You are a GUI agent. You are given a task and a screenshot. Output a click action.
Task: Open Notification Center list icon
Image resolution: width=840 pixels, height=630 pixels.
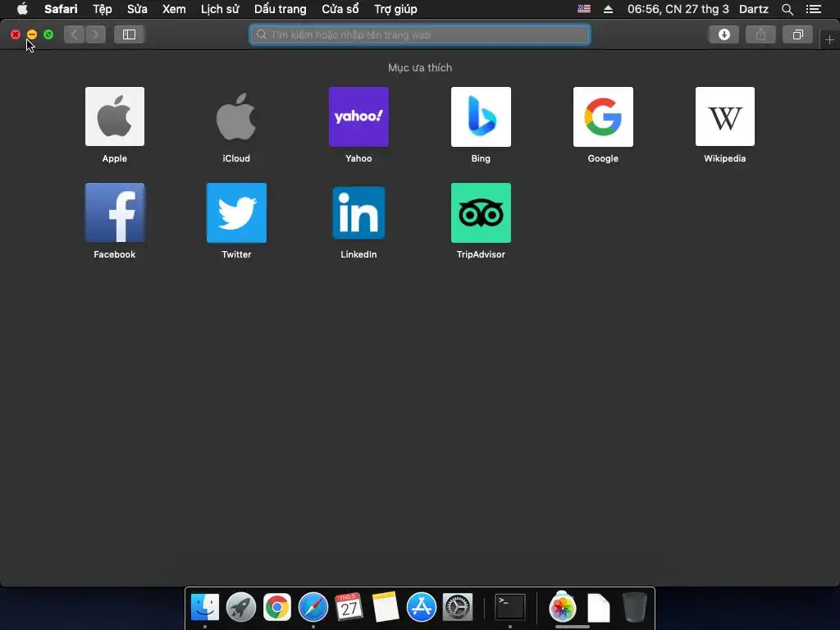(813, 9)
